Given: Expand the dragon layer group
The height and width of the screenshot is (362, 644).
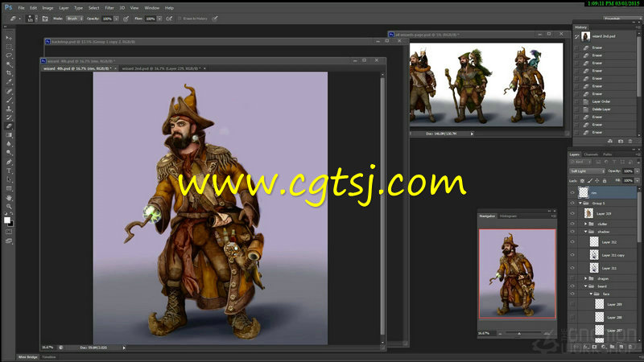Looking at the screenshot, I should (x=586, y=278).
